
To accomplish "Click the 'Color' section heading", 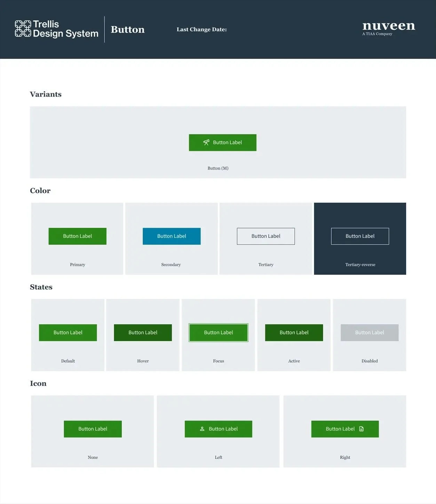I will tap(40, 191).
